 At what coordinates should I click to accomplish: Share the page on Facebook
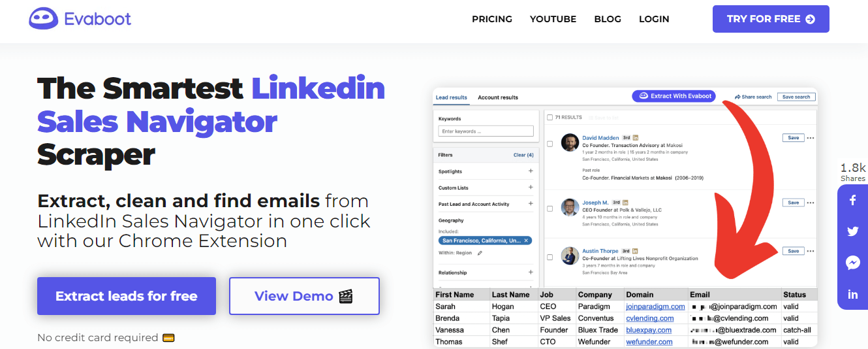[852, 201]
